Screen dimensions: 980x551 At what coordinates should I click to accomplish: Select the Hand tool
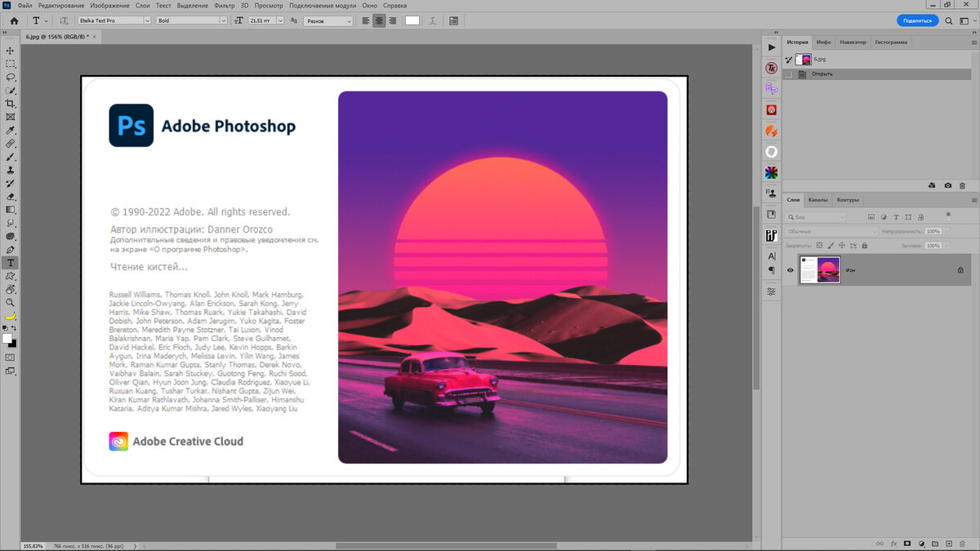11,289
